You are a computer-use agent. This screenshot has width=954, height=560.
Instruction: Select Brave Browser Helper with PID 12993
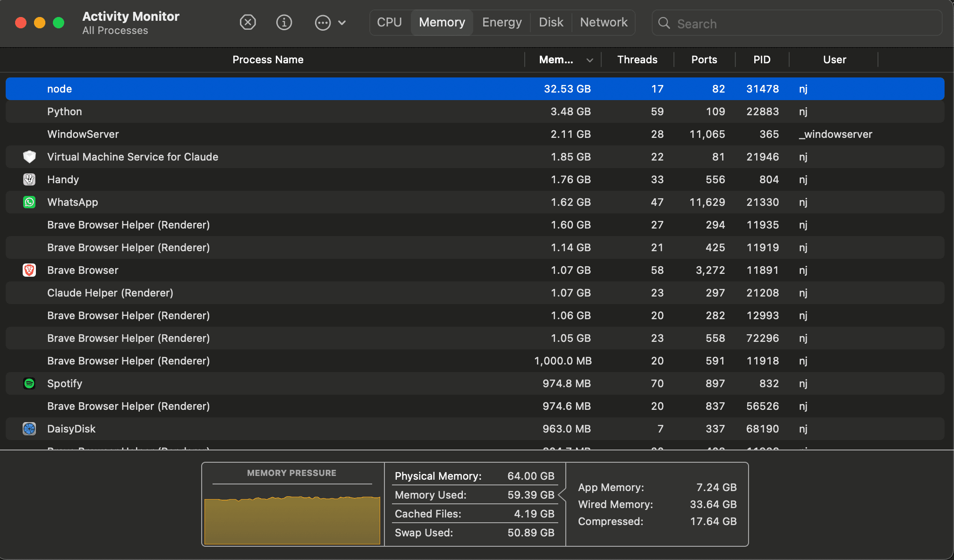475,315
